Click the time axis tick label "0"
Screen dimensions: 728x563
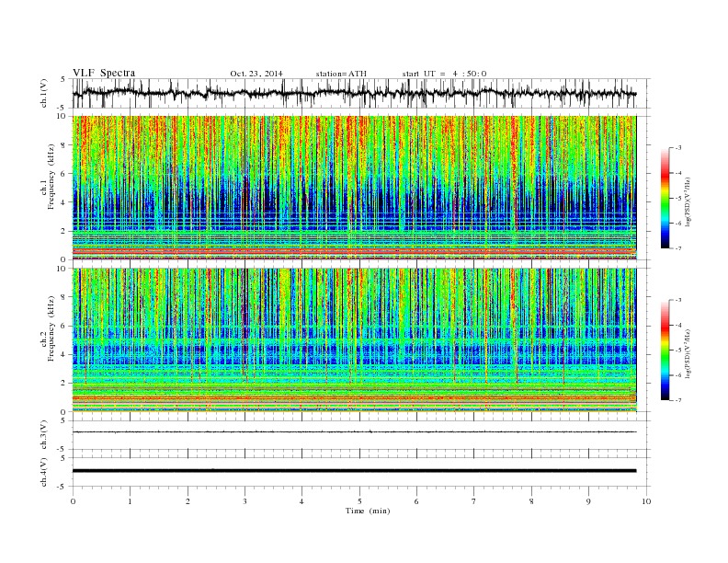[x=73, y=501]
